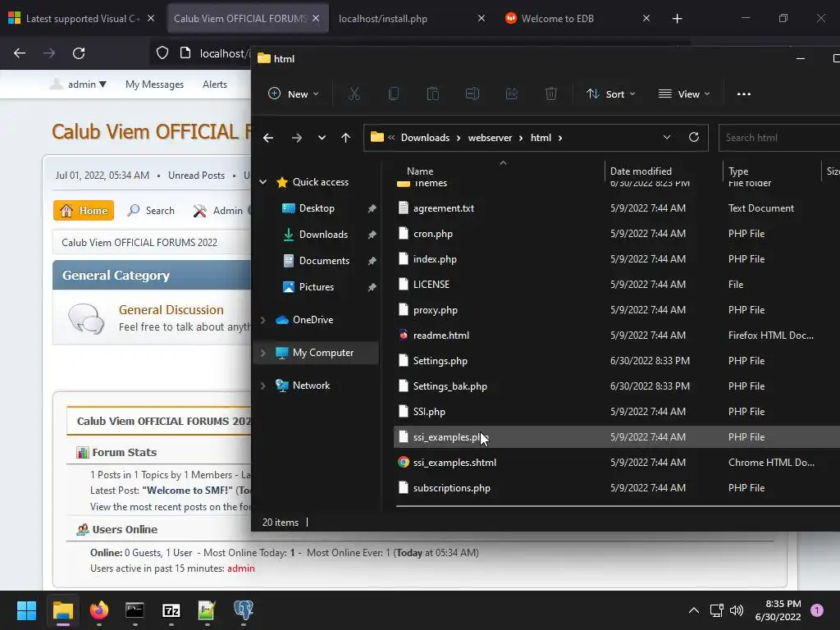The width and height of the screenshot is (840, 630).
Task: Click admin user link under Users Online
Action: coord(241,568)
